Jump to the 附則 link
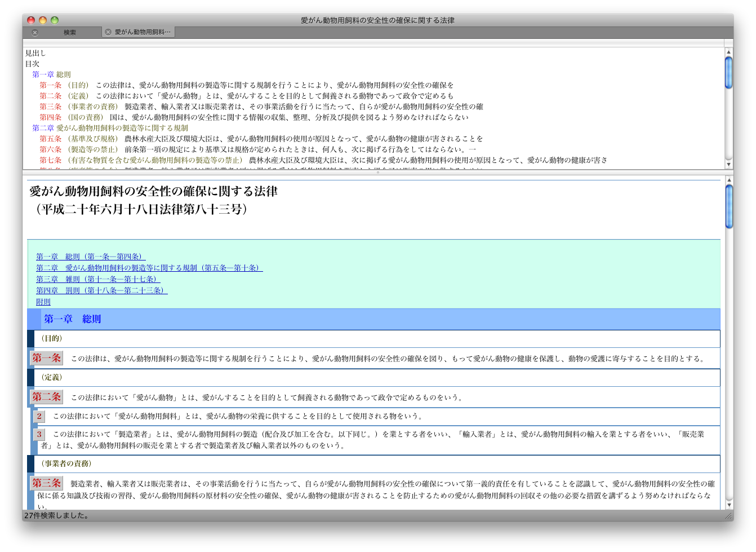This screenshot has height=552, width=756. (x=43, y=302)
